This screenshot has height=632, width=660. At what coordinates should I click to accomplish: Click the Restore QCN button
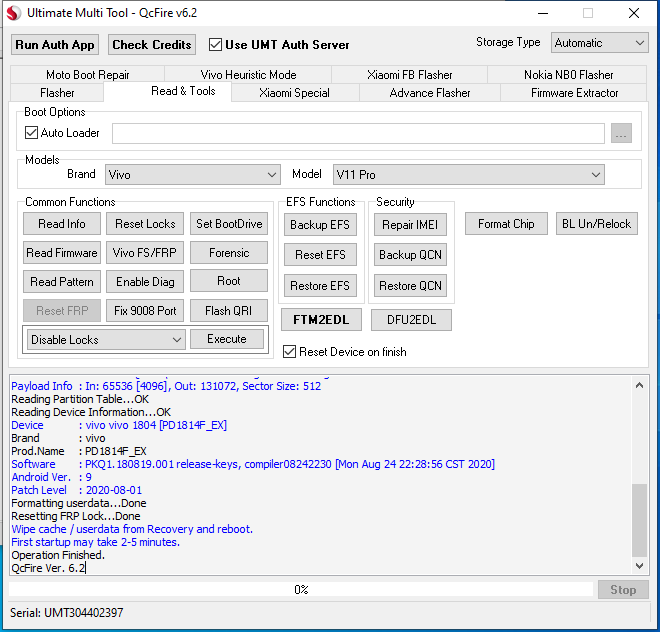tap(410, 286)
